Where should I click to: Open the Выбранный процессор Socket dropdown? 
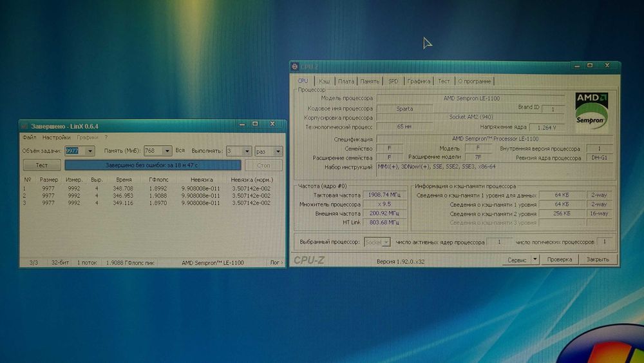point(377,242)
